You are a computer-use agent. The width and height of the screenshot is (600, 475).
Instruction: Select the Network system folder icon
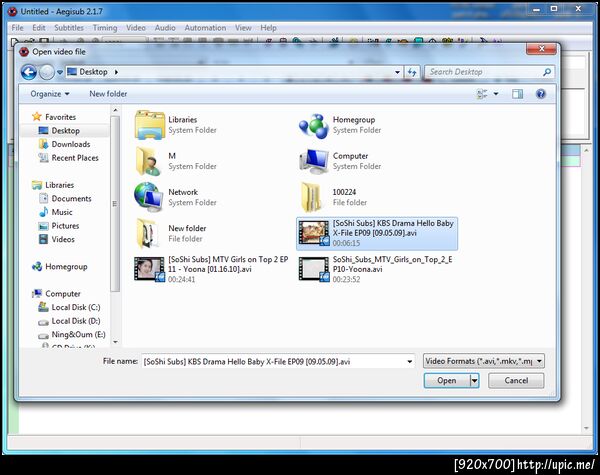149,197
